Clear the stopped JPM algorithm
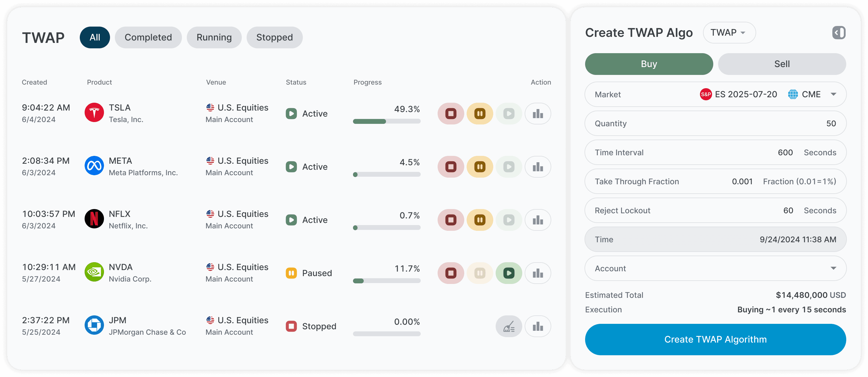868x377 pixels. [508, 327]
